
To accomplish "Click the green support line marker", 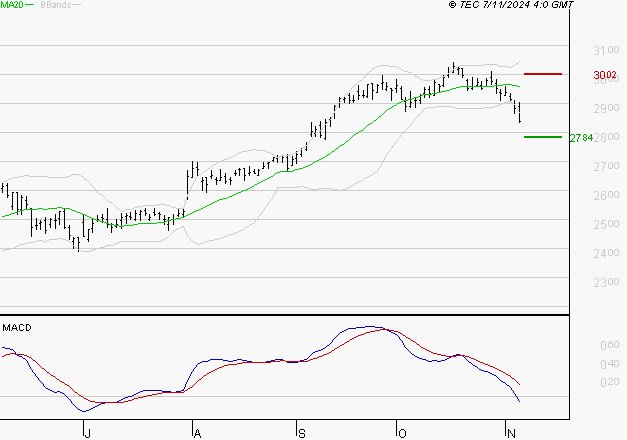I will coord(543,137).
